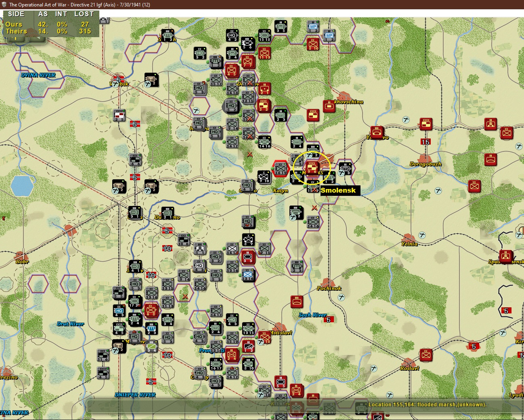Image resolution: width=524 pixels, height=420 pixels.
Task: Select the German 2-5 army counter
Action: [x=119, y=115]
